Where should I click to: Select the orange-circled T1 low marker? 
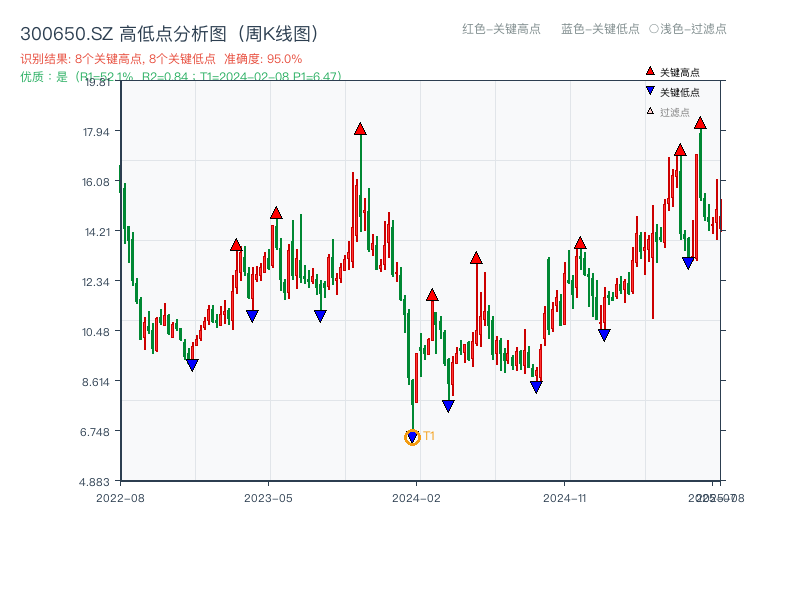point(412,437)
